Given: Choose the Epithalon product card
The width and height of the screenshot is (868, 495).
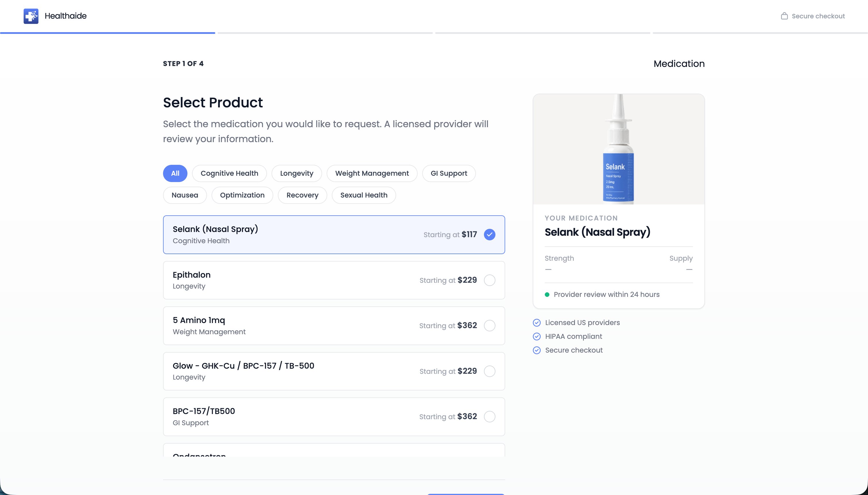Looking at the screenshot, I should coord(334,280).
